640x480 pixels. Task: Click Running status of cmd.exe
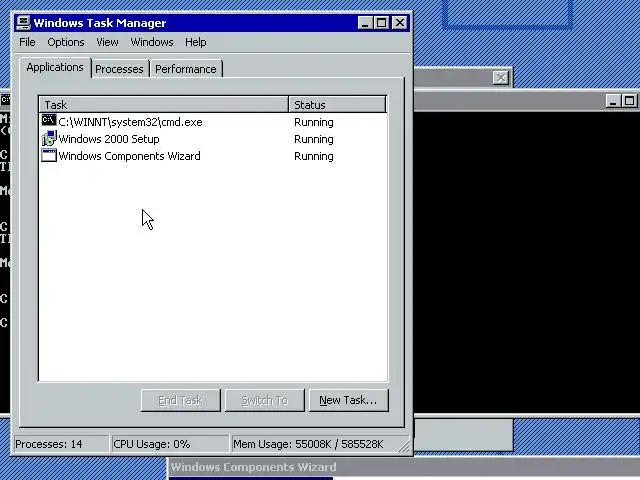[314, 122]
